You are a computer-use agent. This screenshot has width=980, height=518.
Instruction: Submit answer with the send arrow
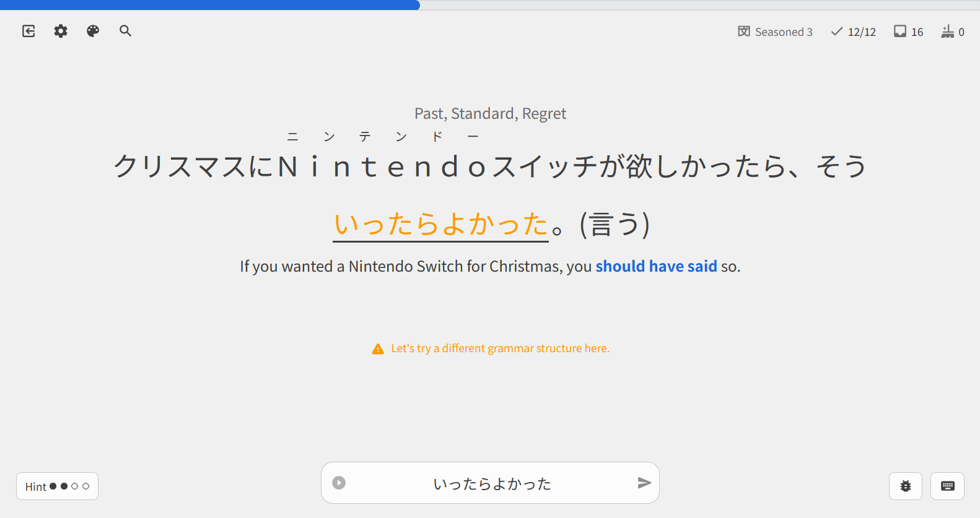(644, 483)
